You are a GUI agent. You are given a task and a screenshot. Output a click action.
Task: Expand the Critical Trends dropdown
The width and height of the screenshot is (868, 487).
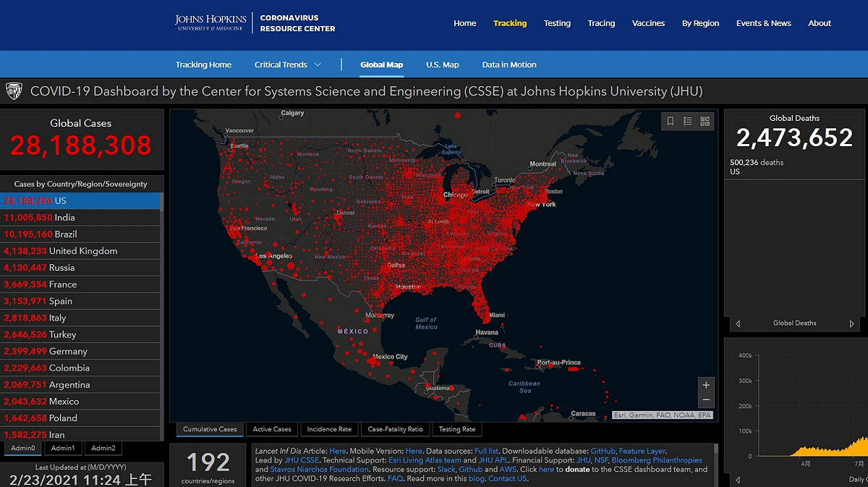[288, 64]
